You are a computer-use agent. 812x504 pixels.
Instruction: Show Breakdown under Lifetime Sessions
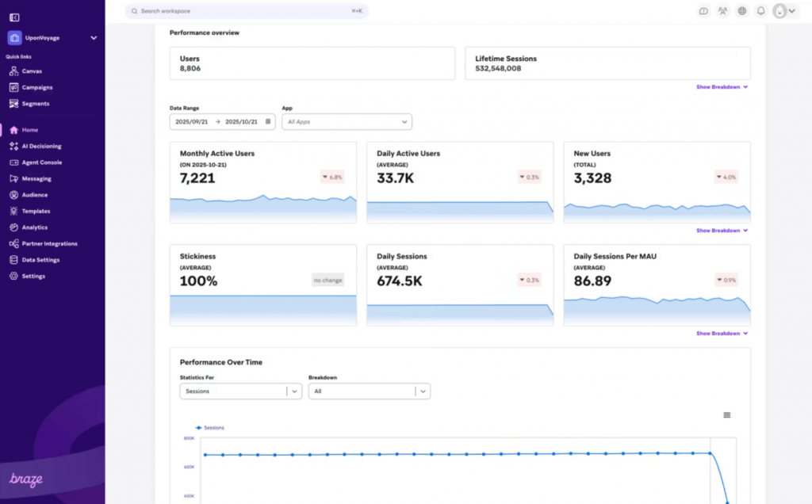point(720,87)
